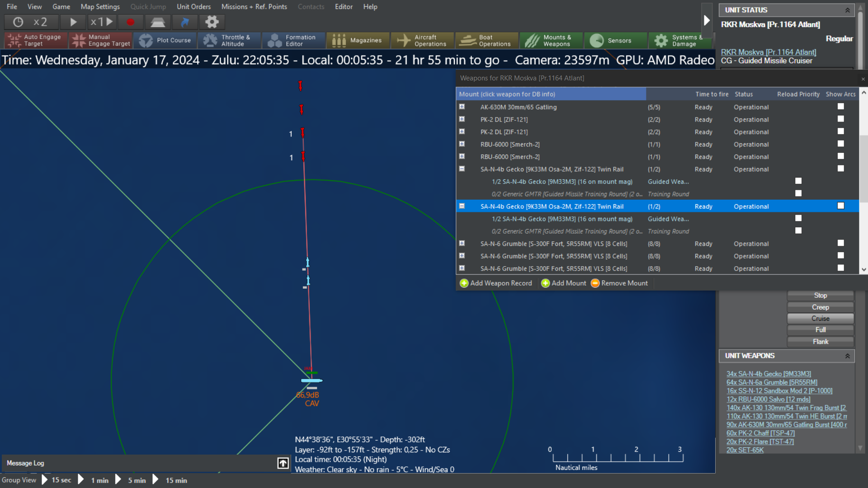Set throttle to Flank
Screen dimensions: 868x488
pyautogui.click(x=821, y=342)
